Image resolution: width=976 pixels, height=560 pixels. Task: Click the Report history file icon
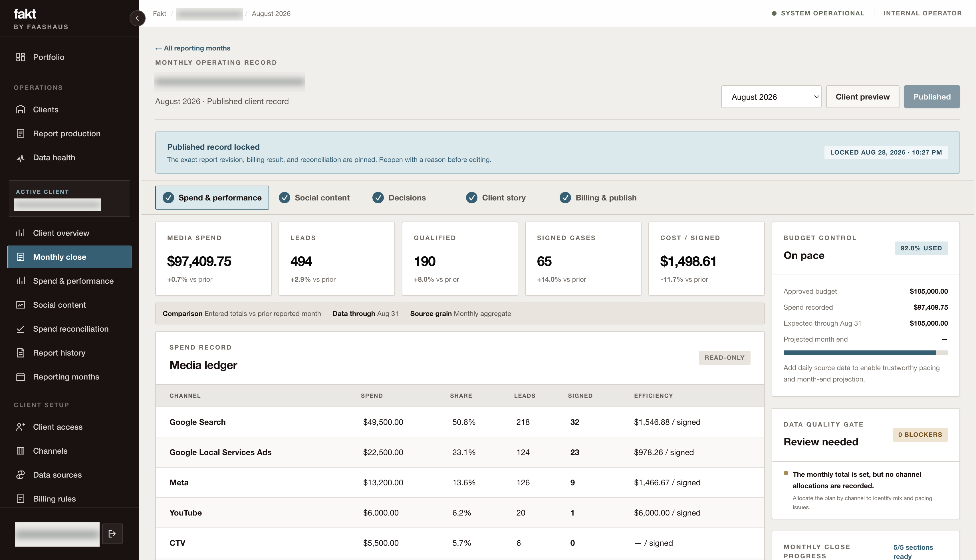pos(20,353)
